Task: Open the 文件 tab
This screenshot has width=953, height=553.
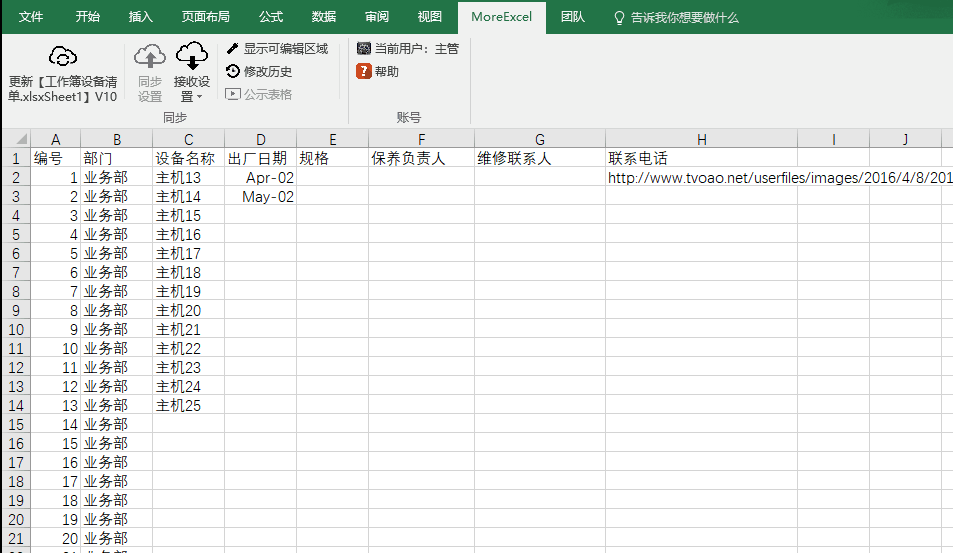Action: (31, 17)
